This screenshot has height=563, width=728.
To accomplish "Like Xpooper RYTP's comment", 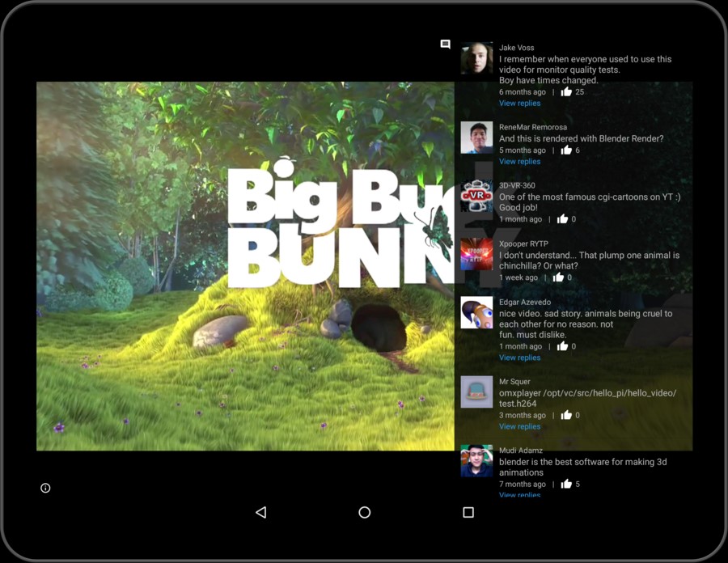I will pos(558,277).
